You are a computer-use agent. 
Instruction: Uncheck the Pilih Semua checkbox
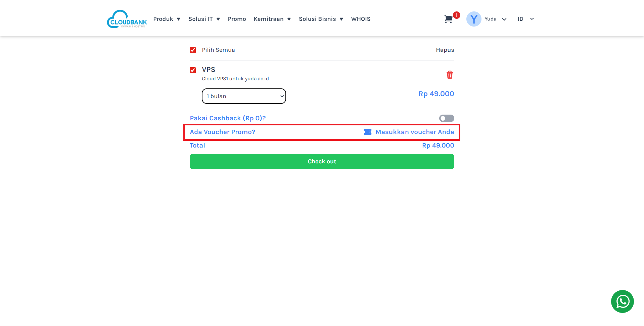click(193, 50)
